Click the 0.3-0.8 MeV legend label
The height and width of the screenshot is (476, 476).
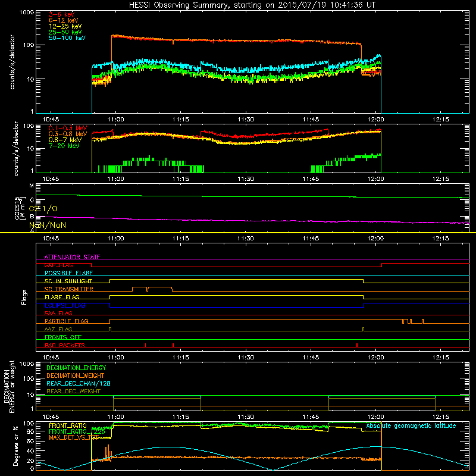coord(68,134)
